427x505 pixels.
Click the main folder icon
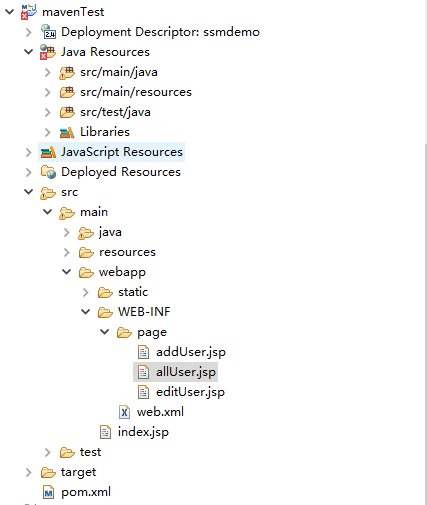(67, 213)
